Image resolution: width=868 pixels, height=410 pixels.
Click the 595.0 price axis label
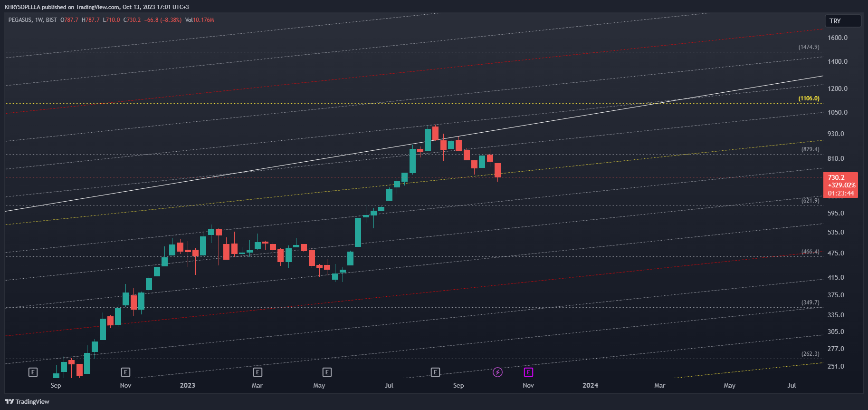point(836,213)
